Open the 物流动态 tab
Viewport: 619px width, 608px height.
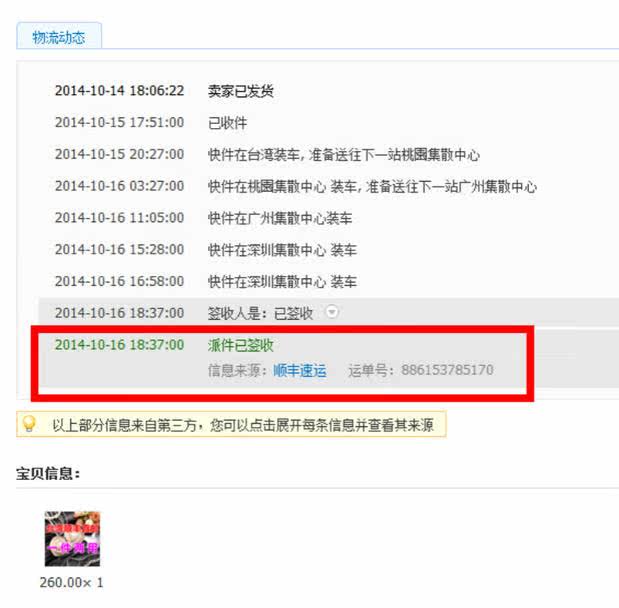59,37
